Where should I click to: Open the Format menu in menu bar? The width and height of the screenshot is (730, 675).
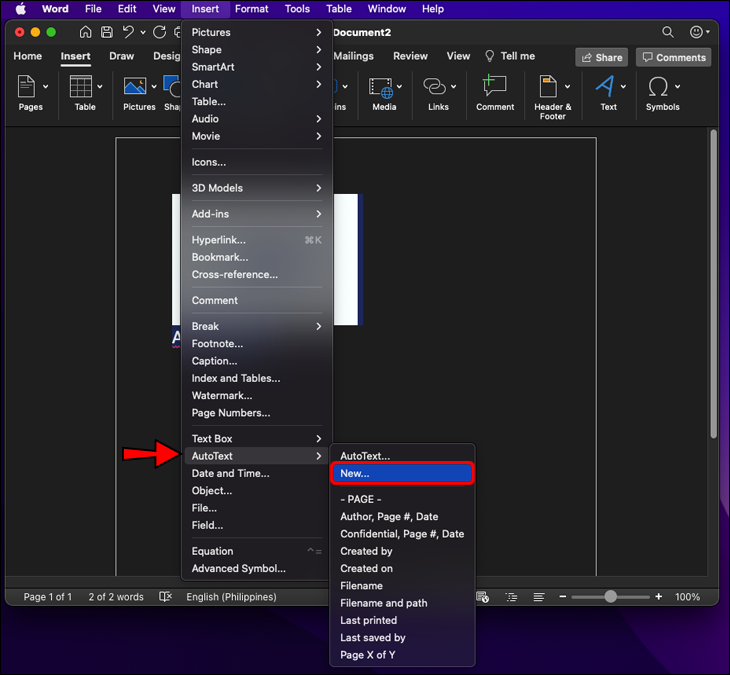pyautogui.click(x=251, y=9)
